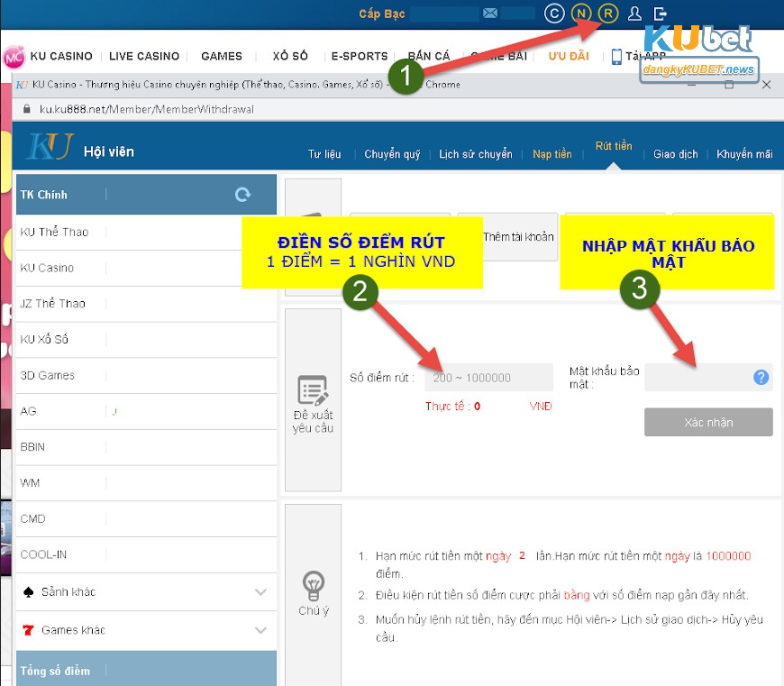
Task: Click the red 7 icon beside Games khác
Action: click(29, 630)
